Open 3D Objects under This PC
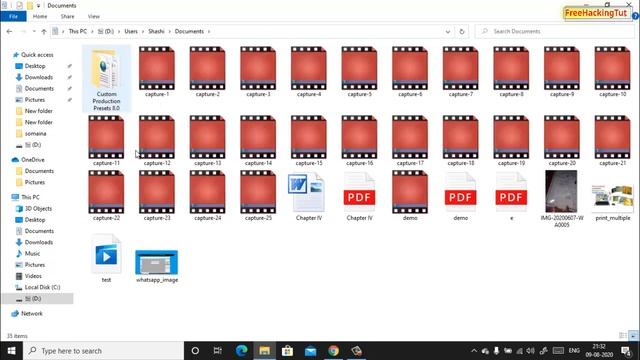The height and width of the screenshot is (360, 640). pyautogui.click(x=38, y=209)
